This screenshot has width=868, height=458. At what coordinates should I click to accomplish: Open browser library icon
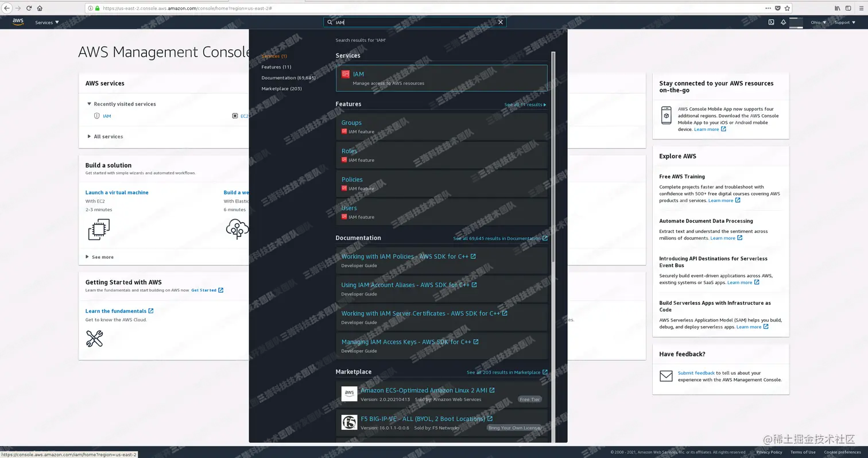click(838, 8)
